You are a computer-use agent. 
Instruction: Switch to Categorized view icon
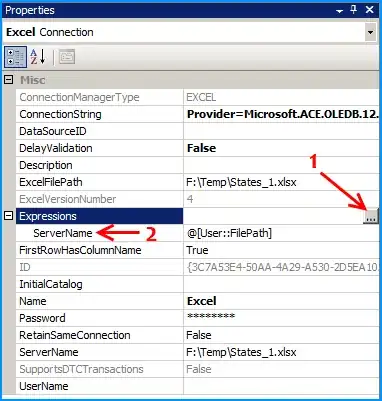[15, 57]
